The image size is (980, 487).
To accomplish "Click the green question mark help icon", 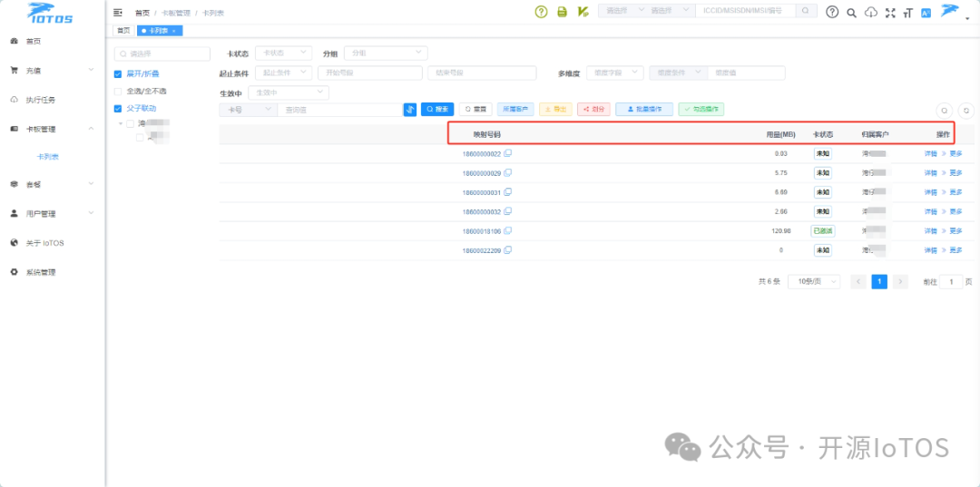I will coord(541,12).
